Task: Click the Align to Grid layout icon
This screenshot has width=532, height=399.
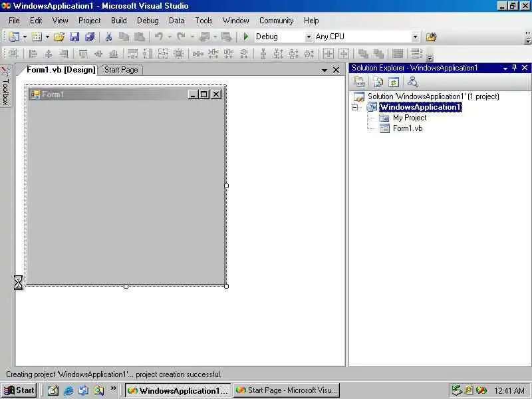Action: 13,54
